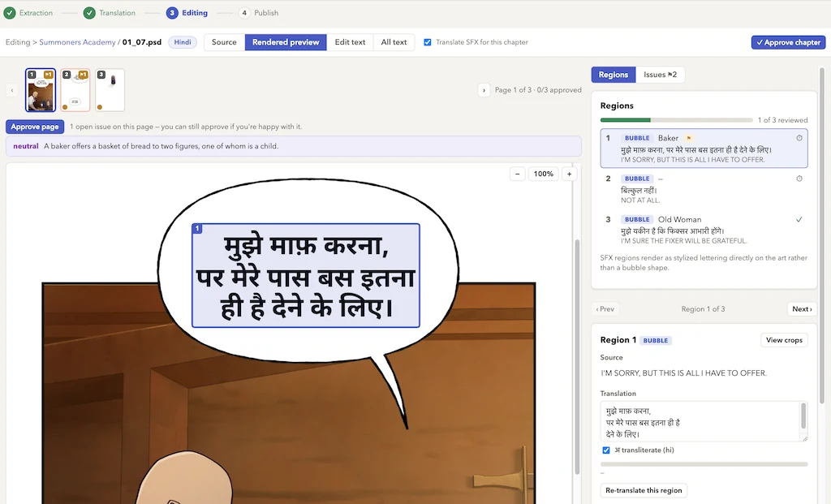Click the orange status dot on page 3 thumbnail

tap(100, 107)
